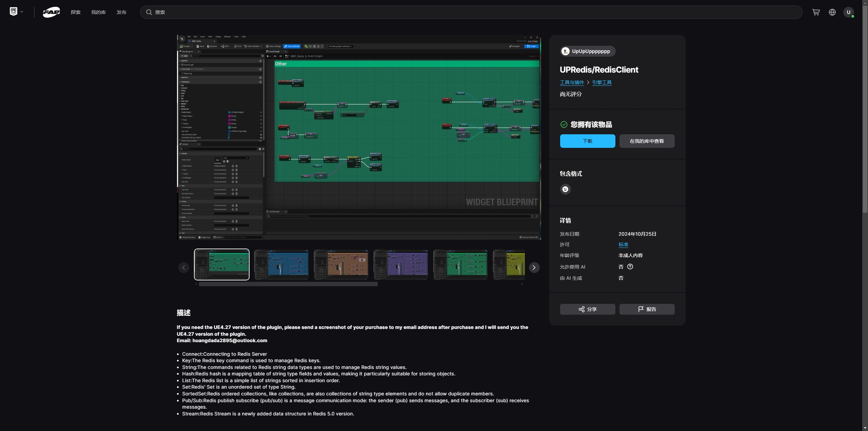Open the 探索 menu item
The image size is (868, 431).
coord(76,12)
